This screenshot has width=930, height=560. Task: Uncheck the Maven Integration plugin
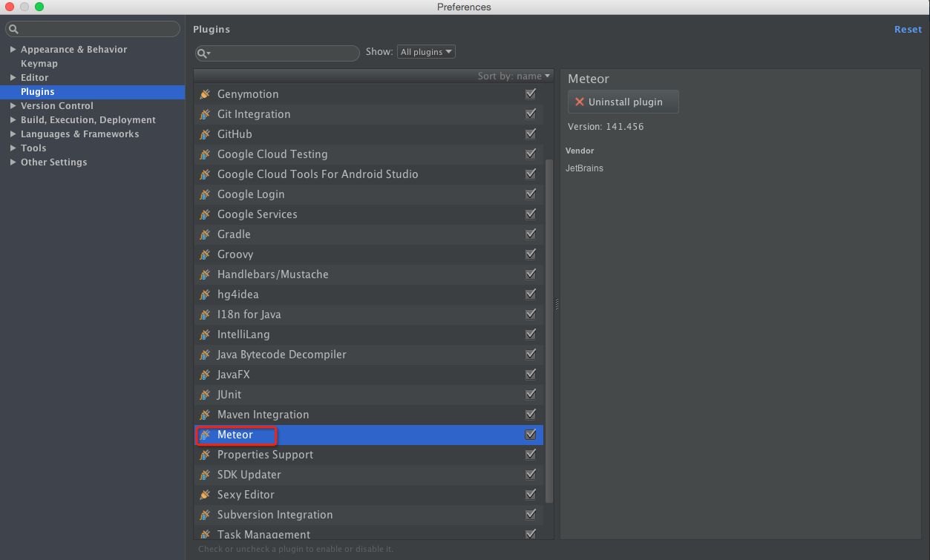530,415
